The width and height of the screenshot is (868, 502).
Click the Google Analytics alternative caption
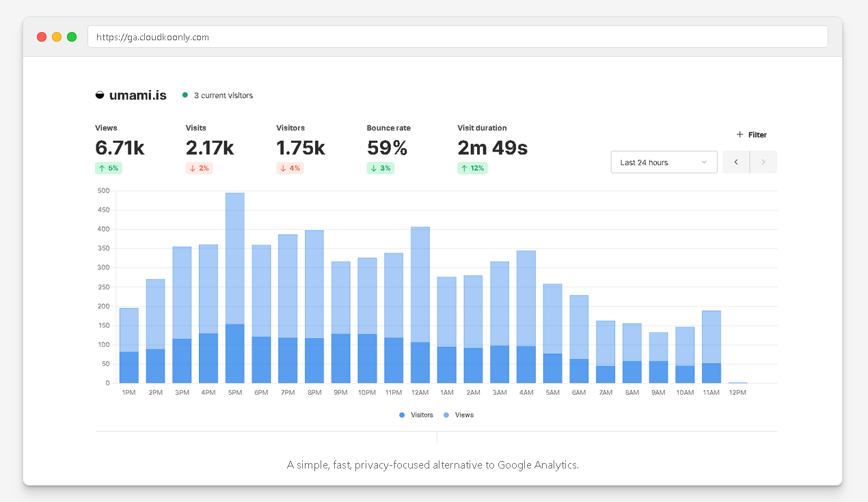[x=433, y=465]
